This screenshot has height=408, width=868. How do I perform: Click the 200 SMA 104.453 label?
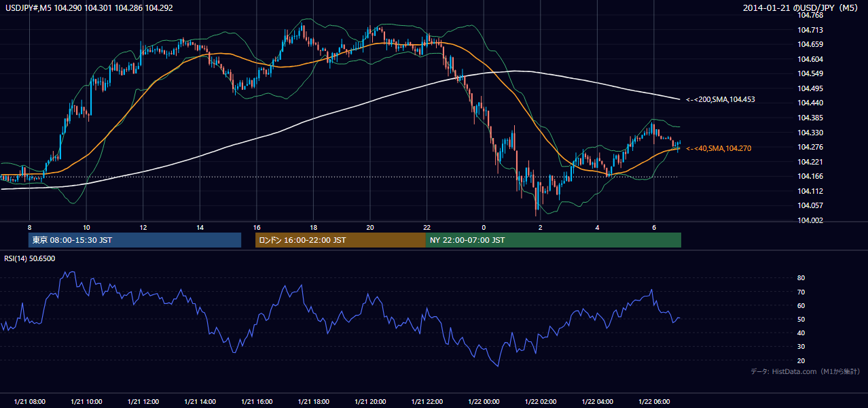click(721, 99)
